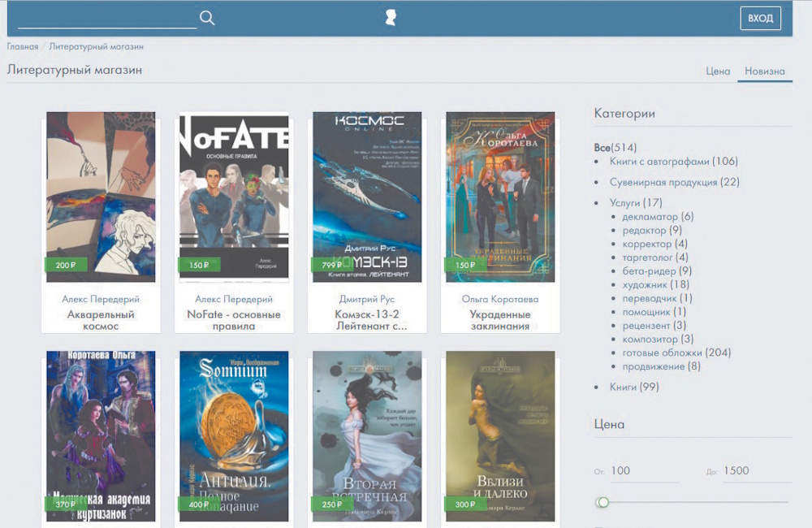Click the price range slider handle
This screenshot has width=812, height=528.
603,502
